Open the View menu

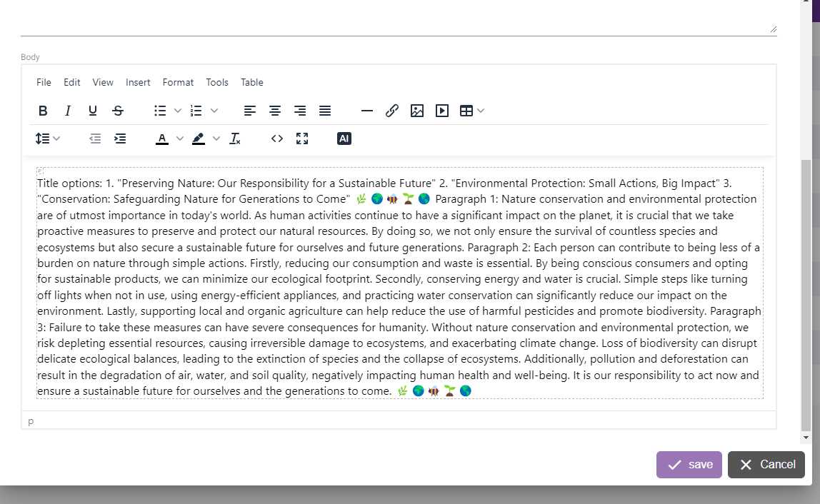point(103,83)
